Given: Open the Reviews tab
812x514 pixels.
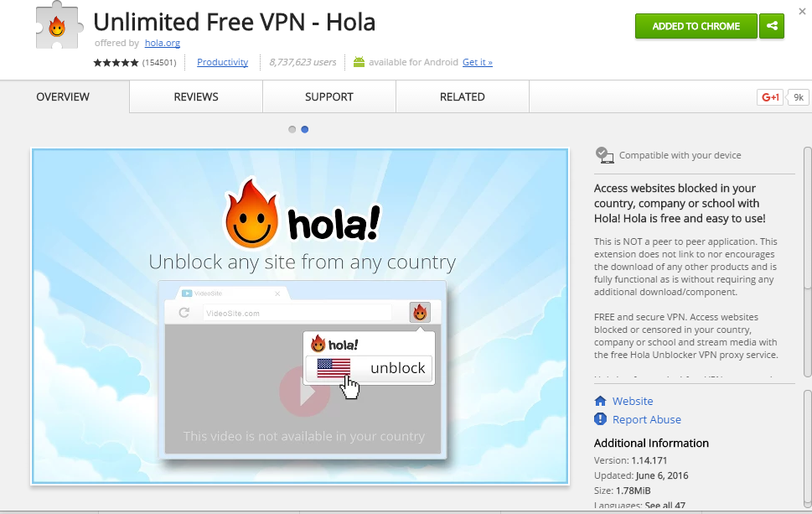Looking at the screenshot, I should (196, 97).
